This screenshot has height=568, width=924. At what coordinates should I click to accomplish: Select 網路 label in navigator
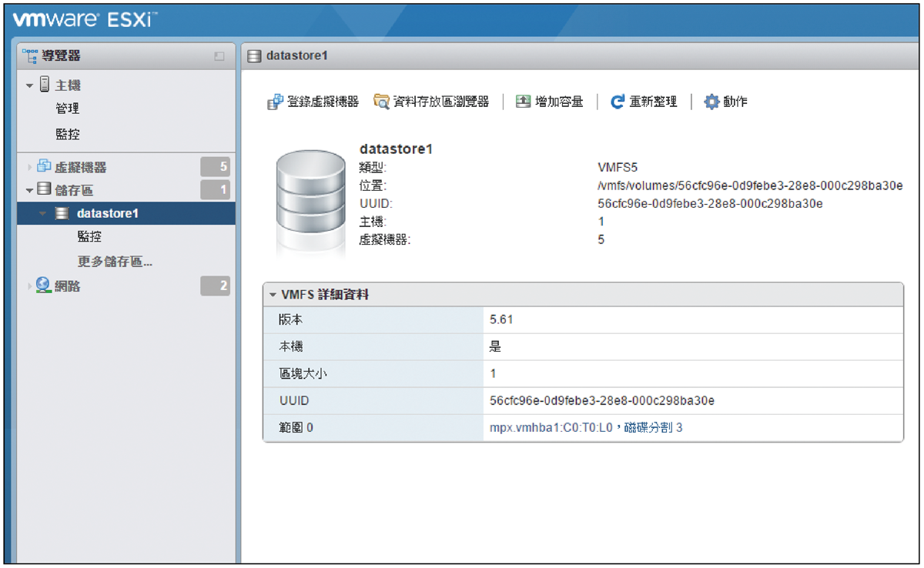pyautogui.click(x=68, y=286)
